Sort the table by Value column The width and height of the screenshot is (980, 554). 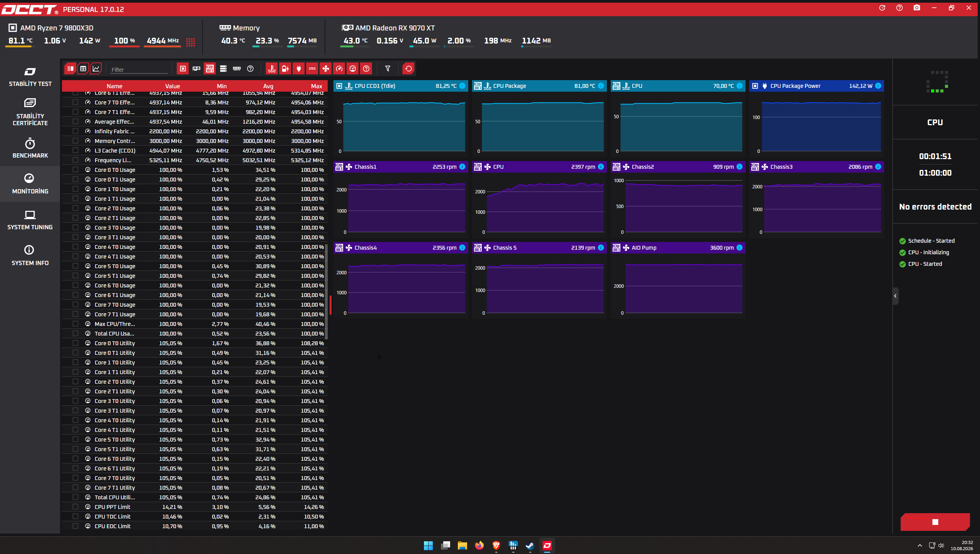tap(173, 86)
